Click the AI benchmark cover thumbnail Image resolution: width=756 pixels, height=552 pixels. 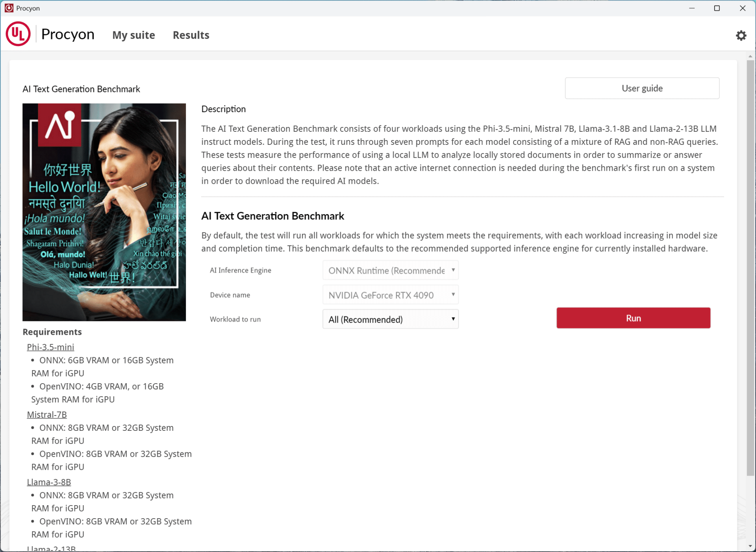104,212
